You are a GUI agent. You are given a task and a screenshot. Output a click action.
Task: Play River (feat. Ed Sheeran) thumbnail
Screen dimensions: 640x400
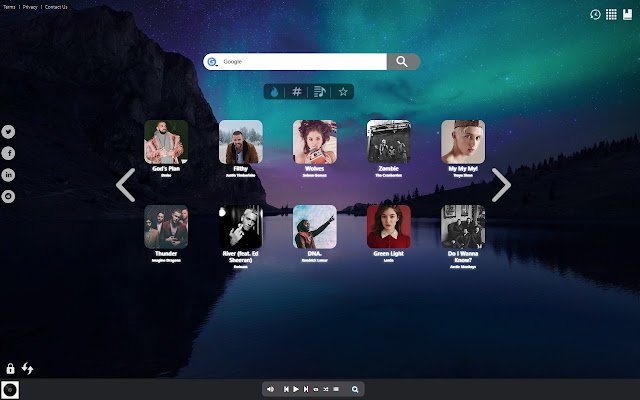pos(241,227)
